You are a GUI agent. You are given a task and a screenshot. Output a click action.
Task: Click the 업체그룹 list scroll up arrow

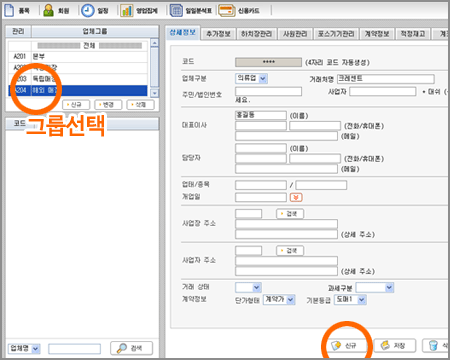tap(154, 43)
